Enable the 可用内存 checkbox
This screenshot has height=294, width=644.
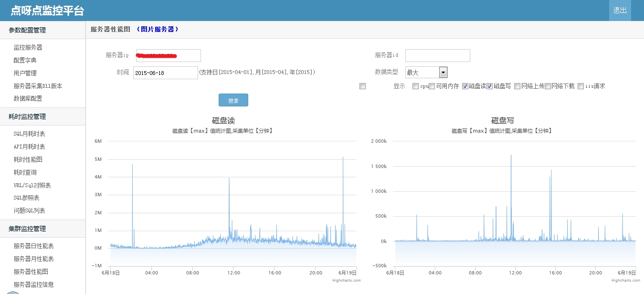click(432, 86)
